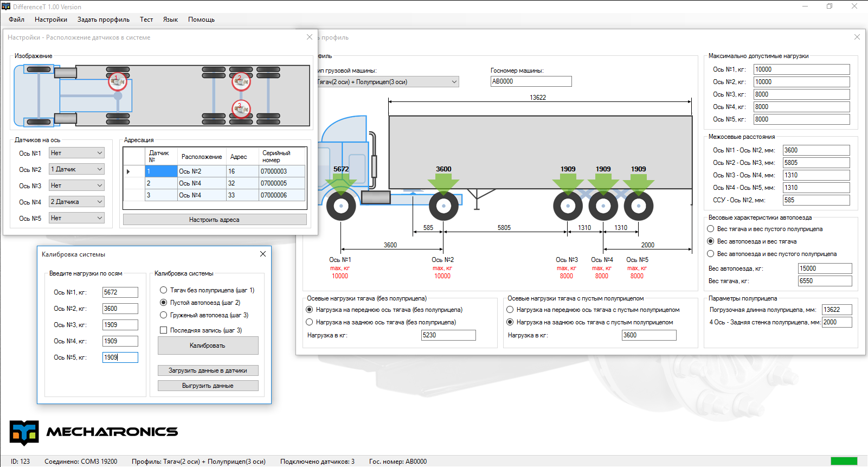The height and width of the screenshot is (467, 868).
Task: Click the row selector arrow in address table
Action: [128, 171]
